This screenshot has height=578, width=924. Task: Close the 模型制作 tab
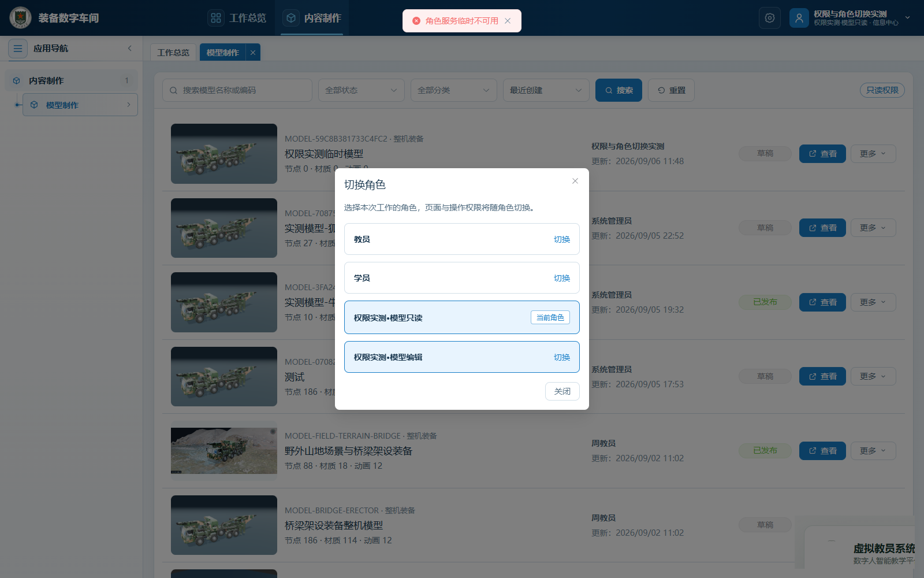tap(253, 53)
